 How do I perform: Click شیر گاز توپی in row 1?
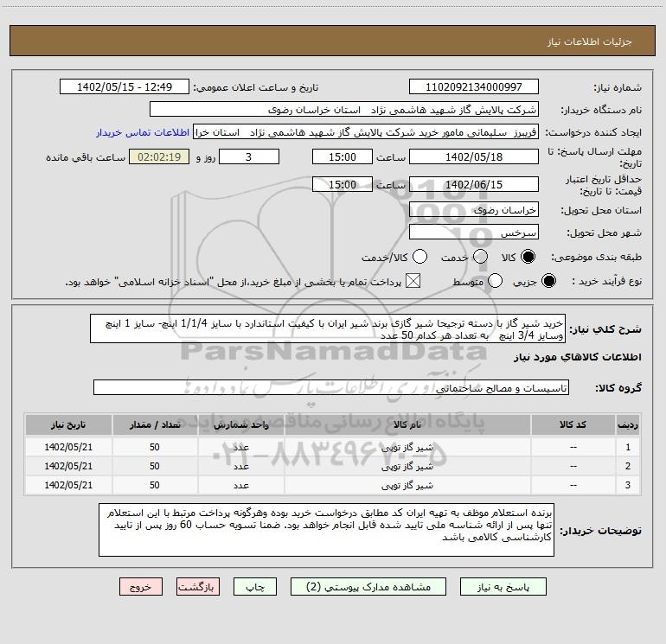[x=407, y=448]
